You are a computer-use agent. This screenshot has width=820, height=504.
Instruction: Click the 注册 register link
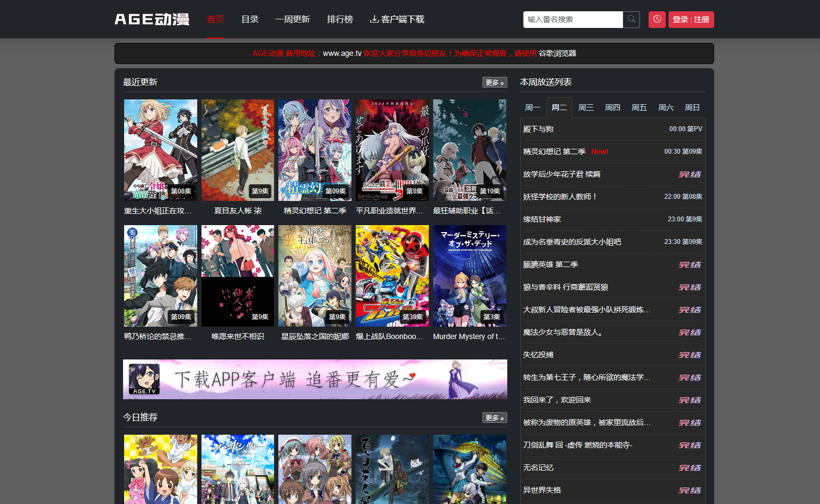point(702,19)
